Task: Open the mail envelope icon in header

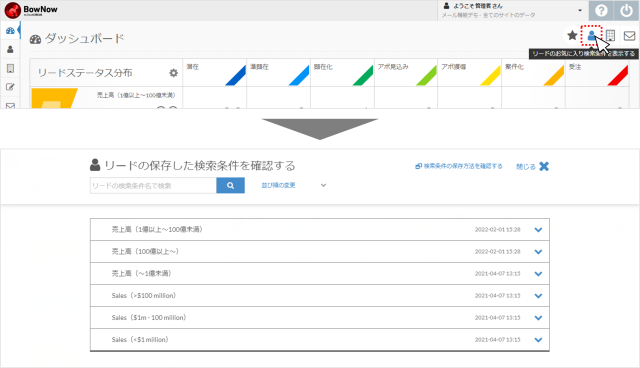Action: coord(629,35)
